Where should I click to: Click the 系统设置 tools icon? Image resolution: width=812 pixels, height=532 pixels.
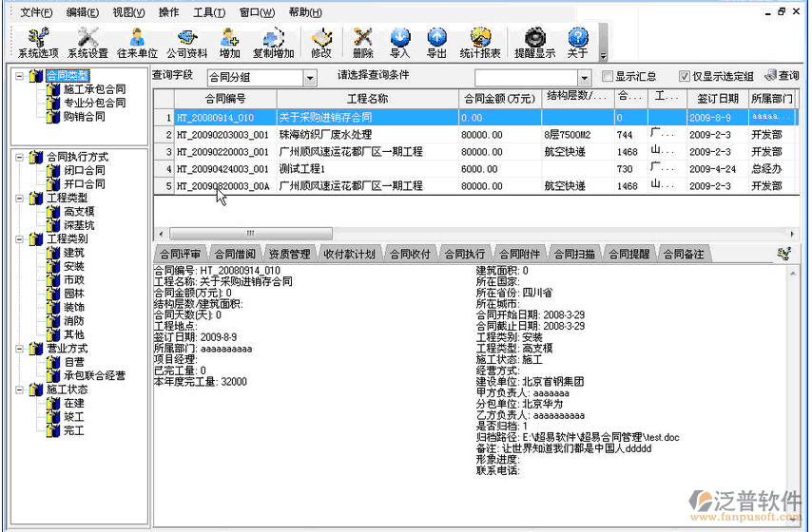tap(87, 38)
